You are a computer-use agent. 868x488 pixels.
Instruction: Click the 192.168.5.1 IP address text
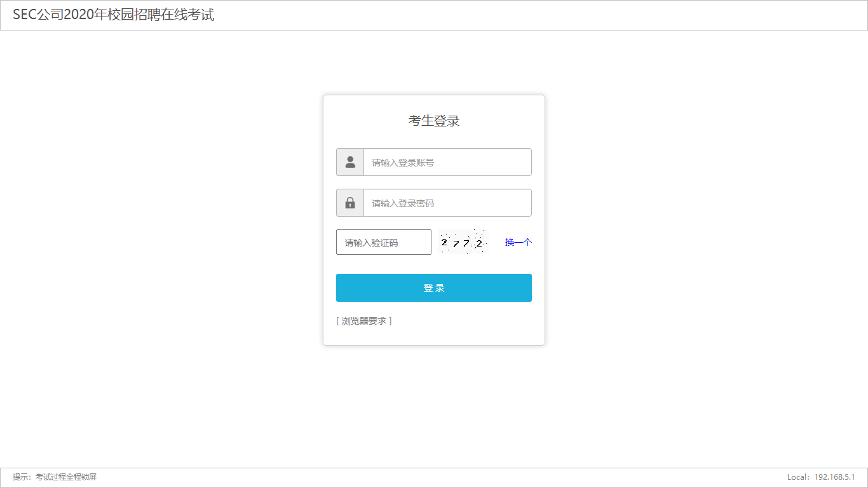pyautogui.click(x=834, y=477)
